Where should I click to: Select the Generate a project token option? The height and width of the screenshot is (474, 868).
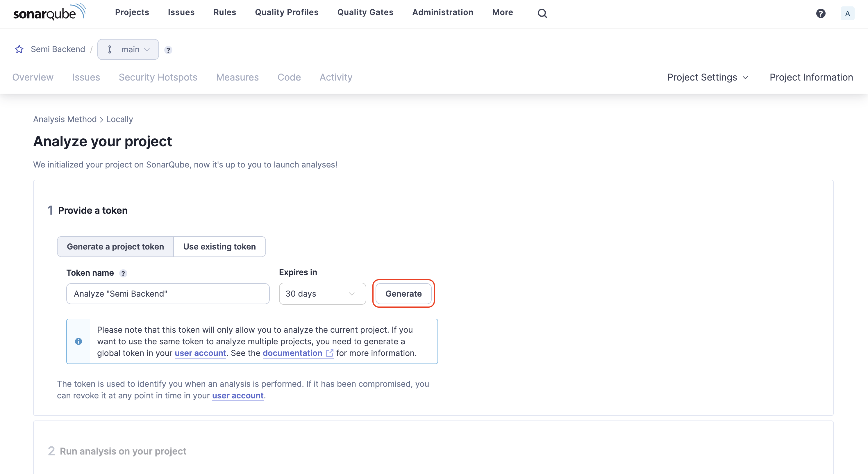tap(115, 246)
